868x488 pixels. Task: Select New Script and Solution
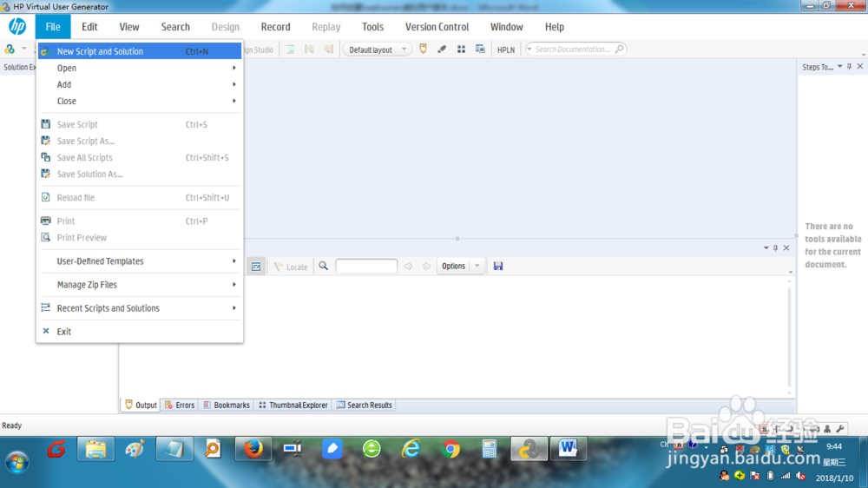pyautogui.click(x=140, y=51)
